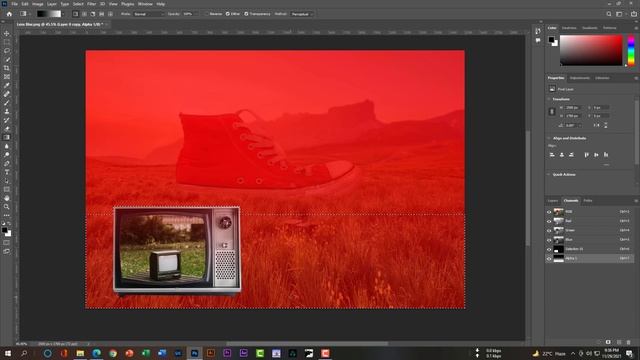Select the Gradient tool
The image size is (640, 360).
click(x=7, y=138)
